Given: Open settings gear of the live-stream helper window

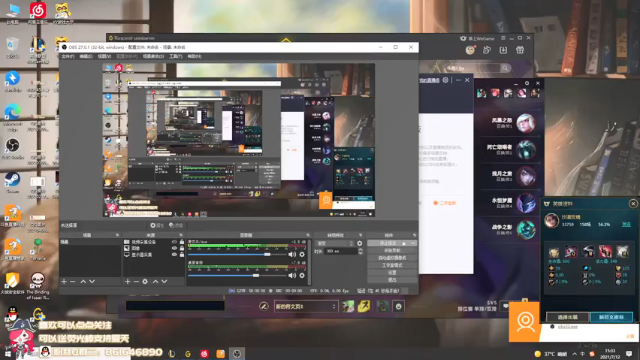Looking at the screenshot, I should tap(446, 80).
